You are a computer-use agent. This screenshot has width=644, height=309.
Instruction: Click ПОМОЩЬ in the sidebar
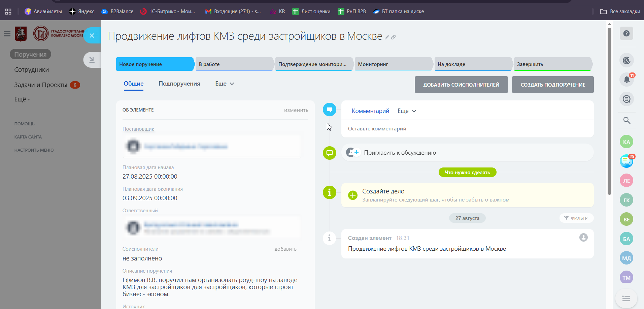click(x=24, y=124)
